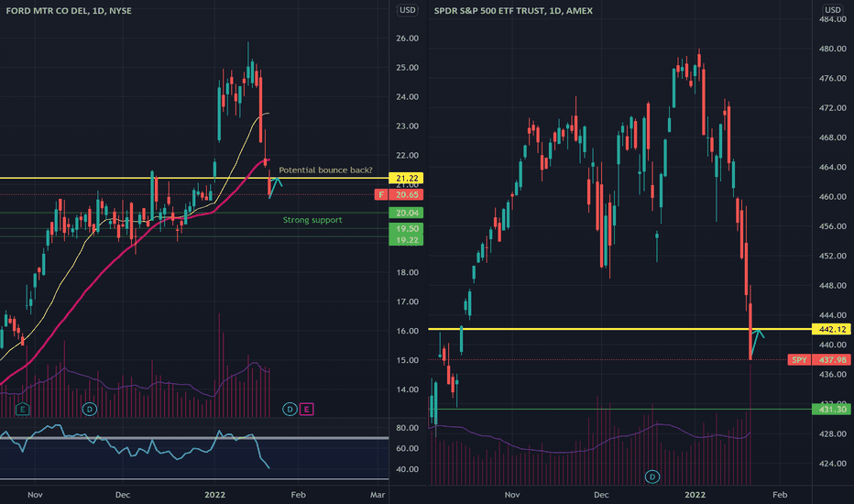
Task: Click the 460.00 tick on SPY price axis
Action: 833,197
